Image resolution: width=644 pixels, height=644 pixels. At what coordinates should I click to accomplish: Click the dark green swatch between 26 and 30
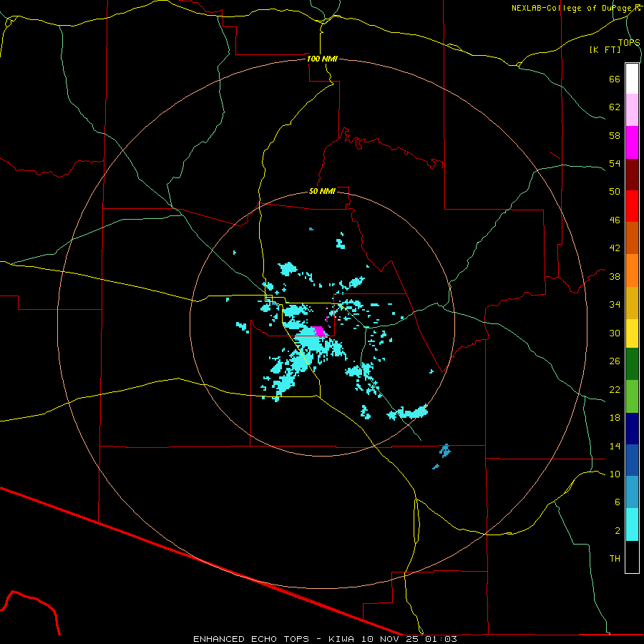pos(632,364)
